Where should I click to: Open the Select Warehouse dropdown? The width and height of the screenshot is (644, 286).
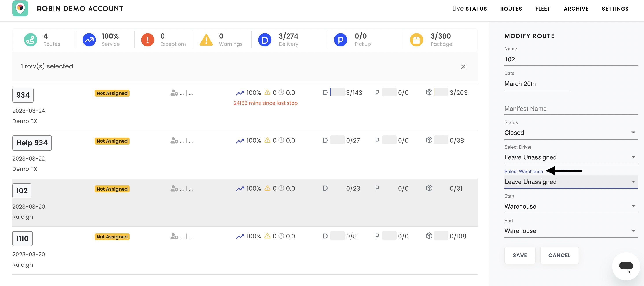coord(571,182)
